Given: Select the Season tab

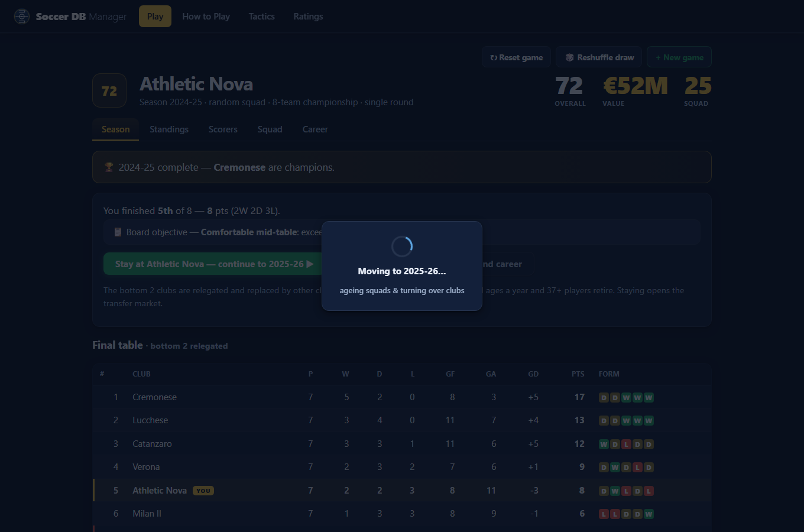Looking at the screenshot, I should (x=115, y=129).
